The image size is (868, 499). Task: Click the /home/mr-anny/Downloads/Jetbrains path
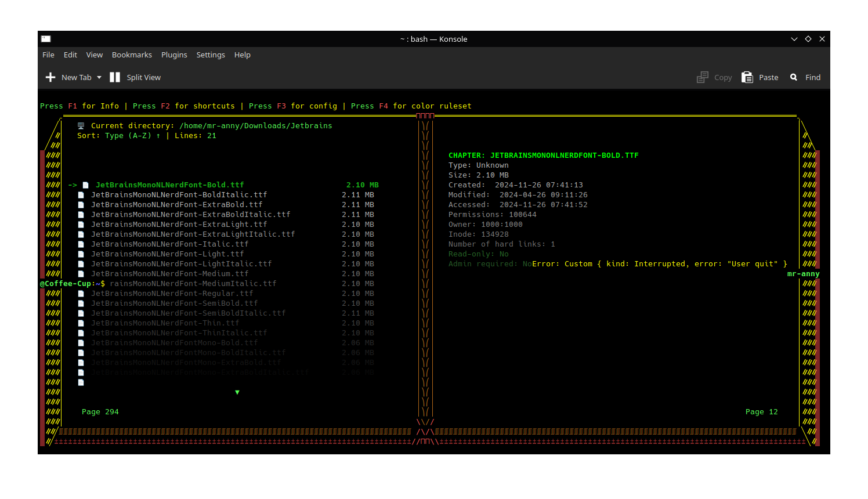click(x=256, y=126)
